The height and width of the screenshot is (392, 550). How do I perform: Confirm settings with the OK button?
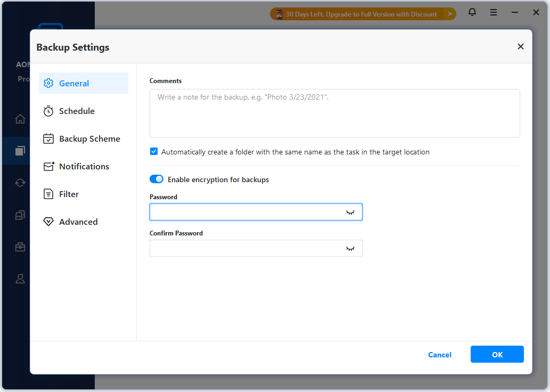(497, 354)
